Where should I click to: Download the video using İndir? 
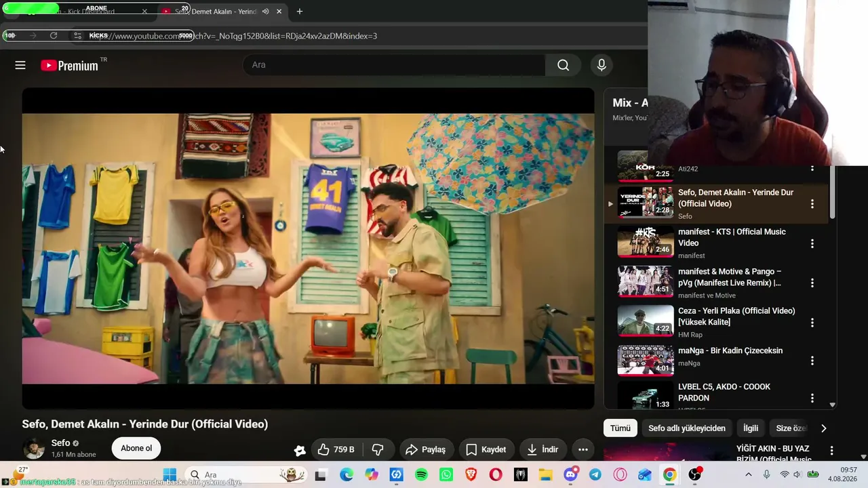(542, 449)
